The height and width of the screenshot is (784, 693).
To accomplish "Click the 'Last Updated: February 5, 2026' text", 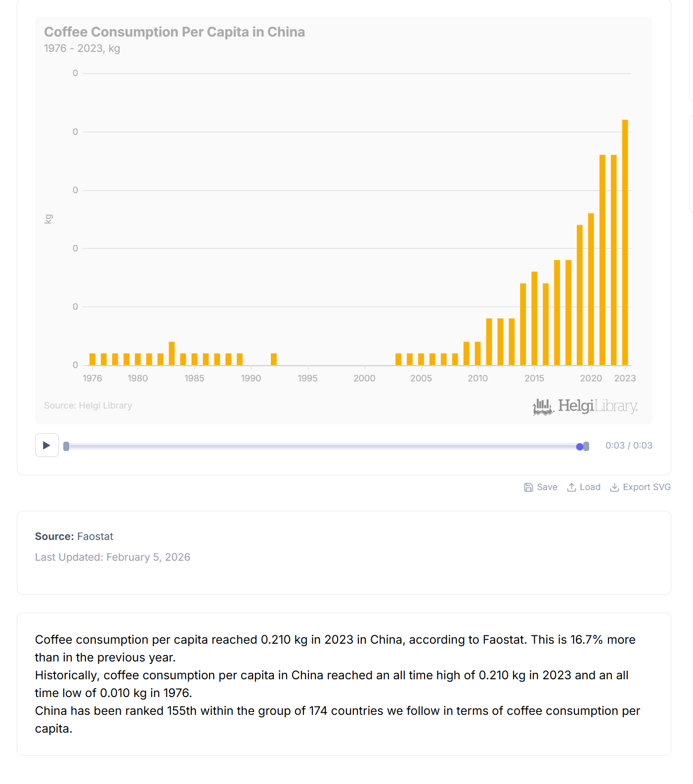I will [113, 557].
